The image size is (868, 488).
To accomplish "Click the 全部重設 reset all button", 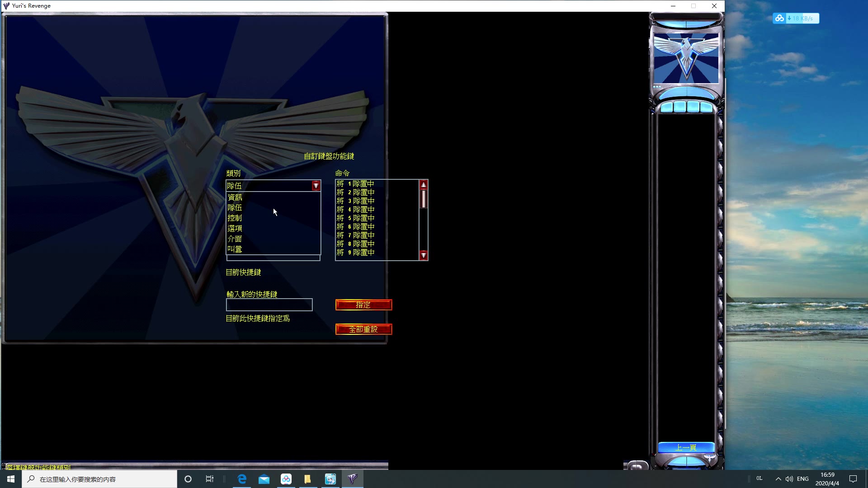I will tap(363, 329).
